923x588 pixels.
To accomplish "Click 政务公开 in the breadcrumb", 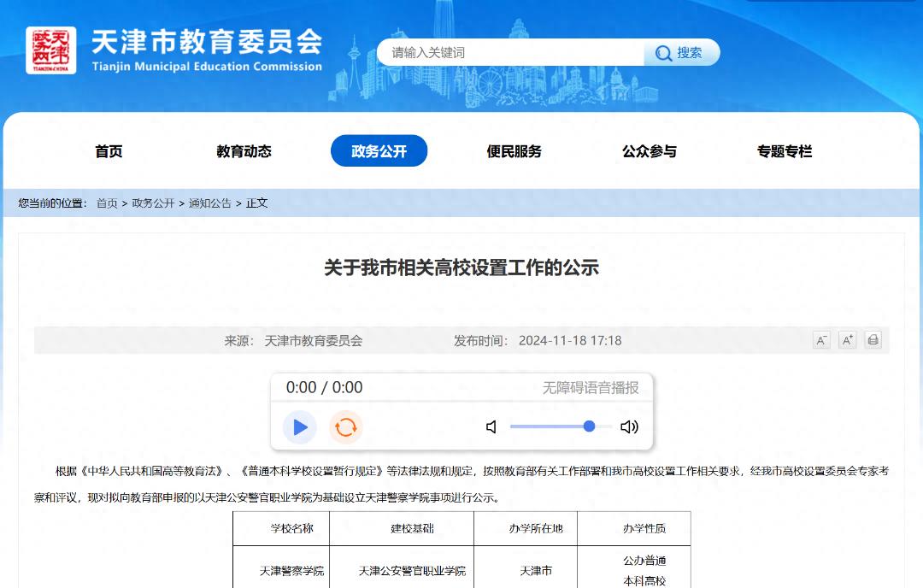I will (x=153, y=203).
